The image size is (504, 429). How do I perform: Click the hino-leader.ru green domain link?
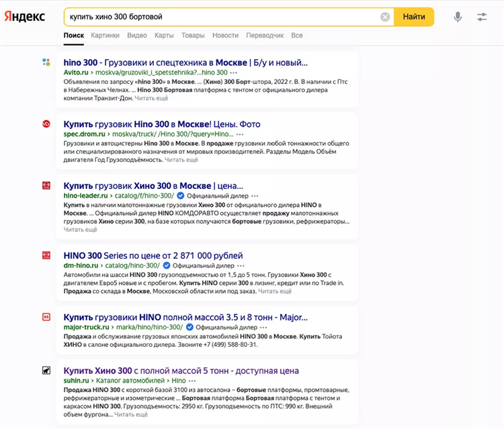(85, 196)
